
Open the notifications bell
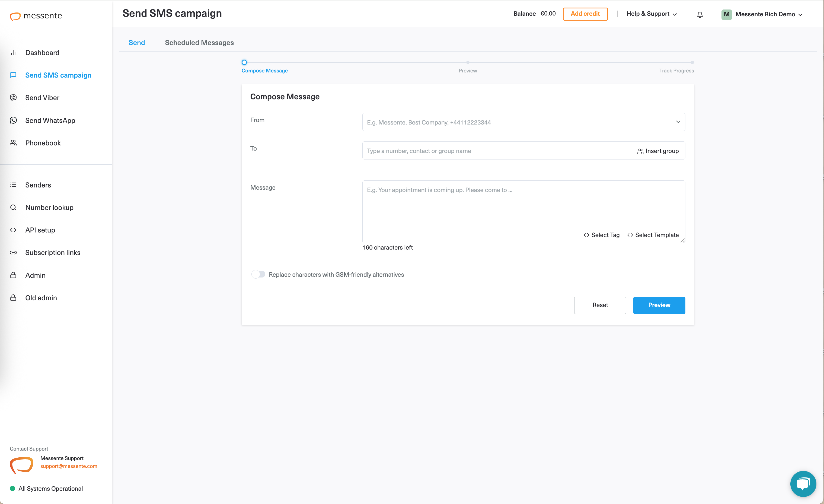(700, 14)
